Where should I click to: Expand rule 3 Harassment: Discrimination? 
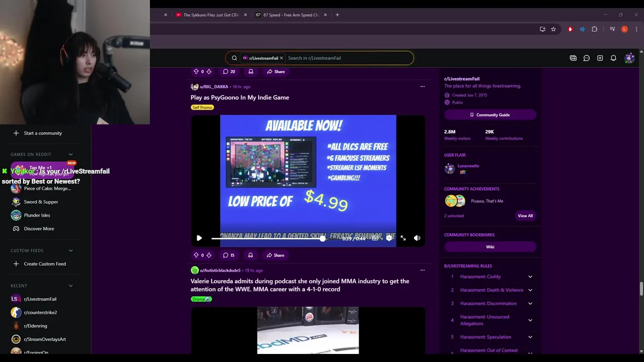tap(530, 304)
